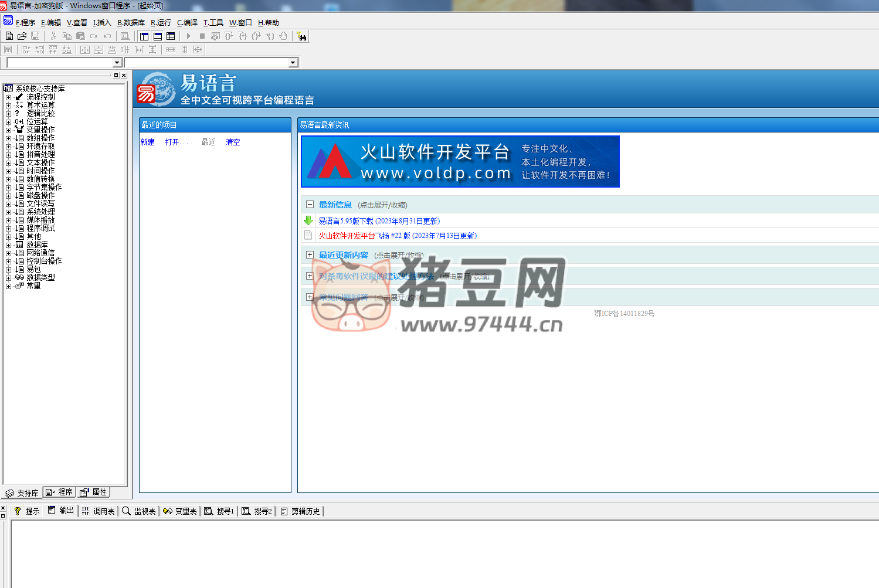This screenshot has height=588, width=879.
Task: Expand the 流程控制 tree node
Action: point(9,97)
